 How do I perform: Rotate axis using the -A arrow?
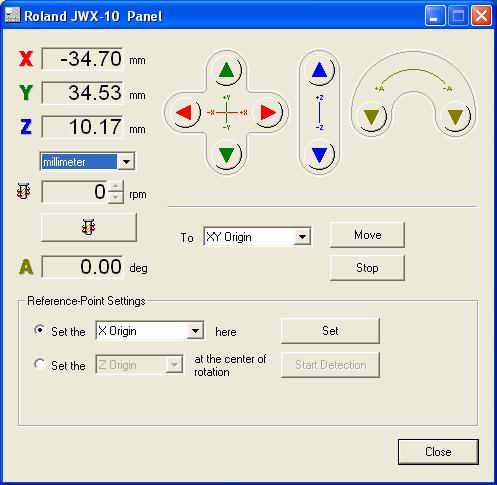coord(455,117)
